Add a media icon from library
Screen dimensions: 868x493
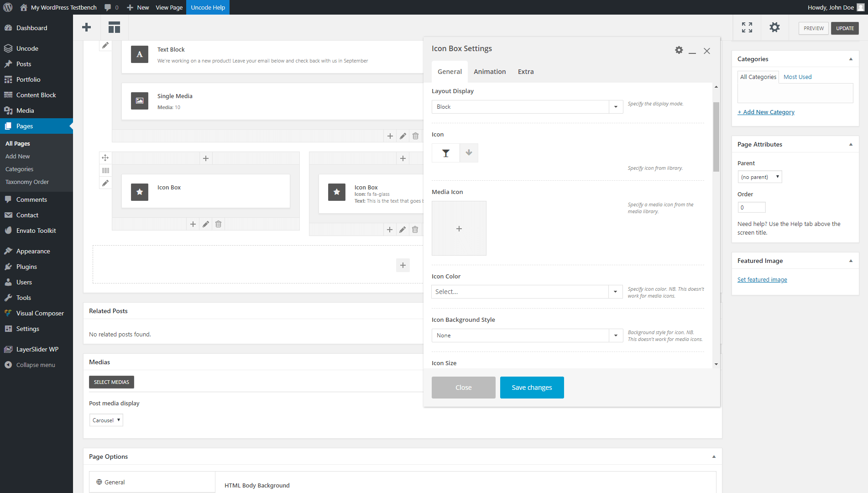tap(459, 228)
